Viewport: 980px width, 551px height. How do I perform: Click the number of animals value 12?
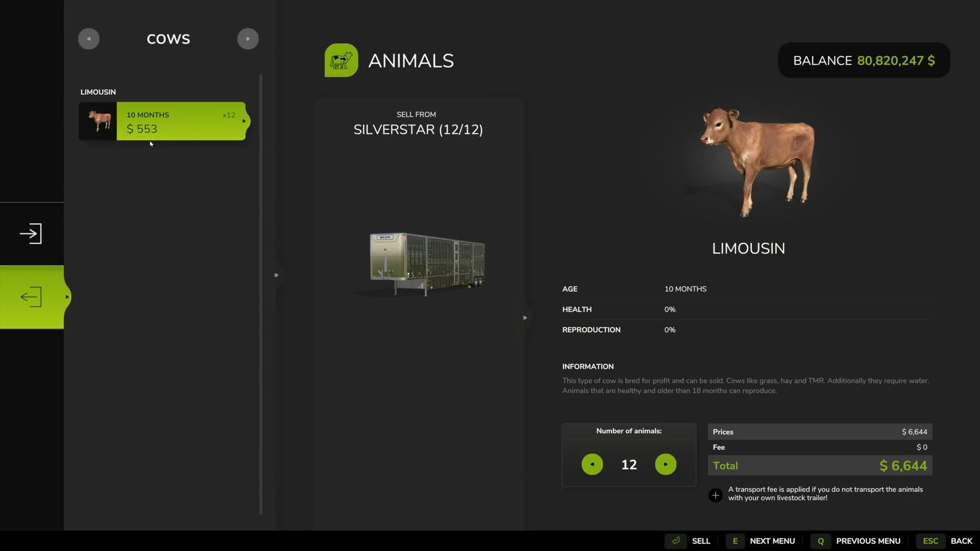click(629, 465)
